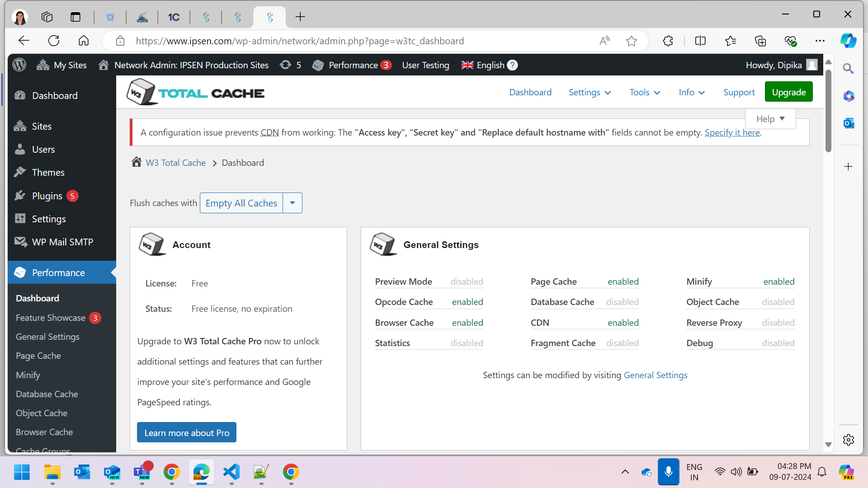Open Howdy, Dipika account avatar
This screenshot has width=868, height=488.
pos(812,65)
